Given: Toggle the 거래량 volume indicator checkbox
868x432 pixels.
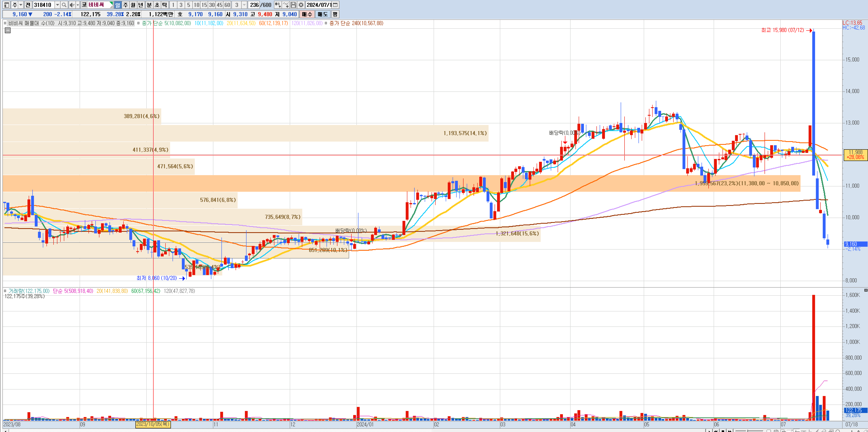Looking at the screenshot, I should click(5, 291).
